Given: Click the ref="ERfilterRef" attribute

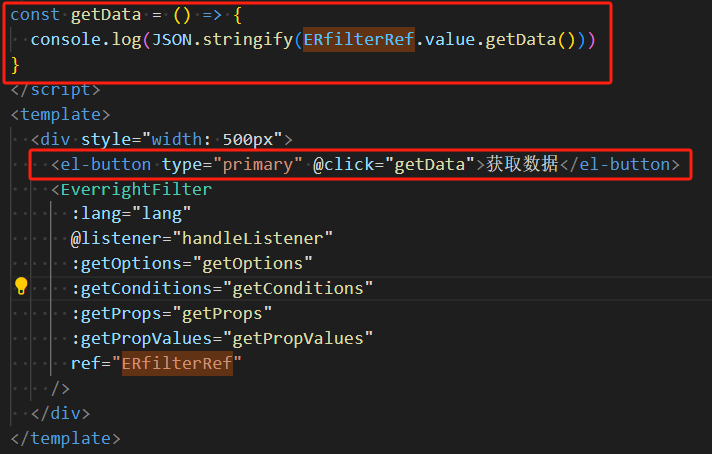Looking at the screenshot, I should tap(156, 363).
